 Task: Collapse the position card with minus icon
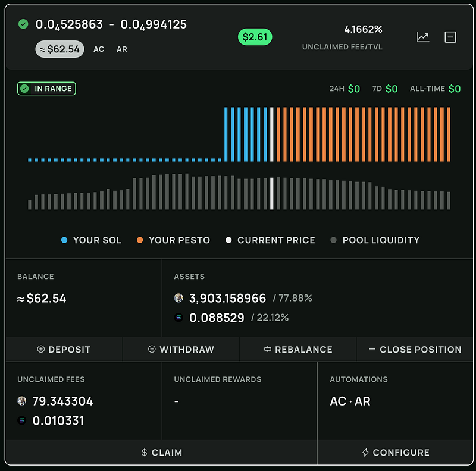(450, 37)
